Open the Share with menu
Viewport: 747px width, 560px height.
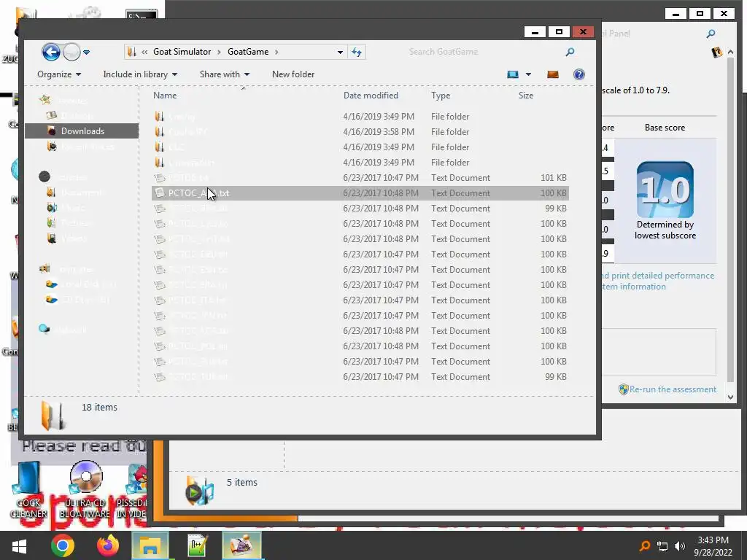pyautogui.click(x=225, y=74)
